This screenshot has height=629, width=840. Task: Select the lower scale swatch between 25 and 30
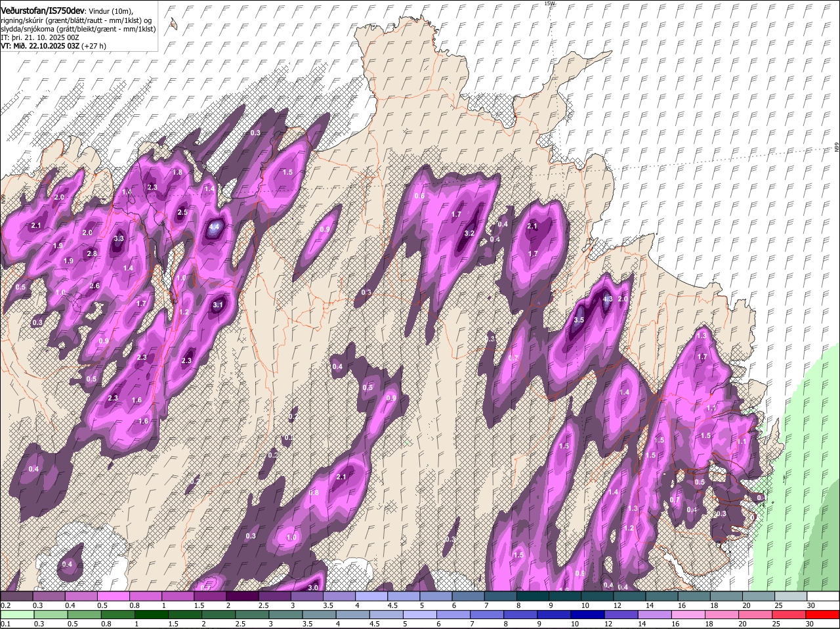[x=790, y=615]
